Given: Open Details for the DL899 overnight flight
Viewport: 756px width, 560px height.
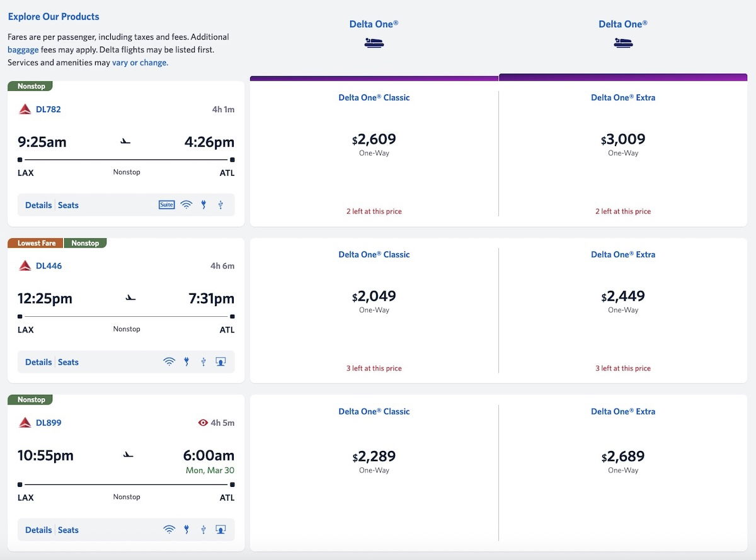Looking at the screenshot, I should click(x=38, y=530).
